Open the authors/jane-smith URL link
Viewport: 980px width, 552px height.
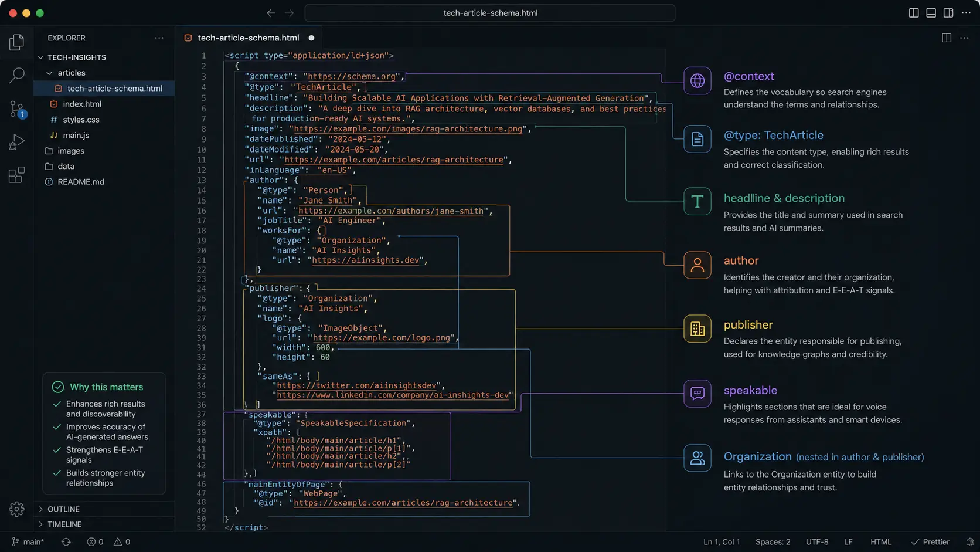point(391,211)
